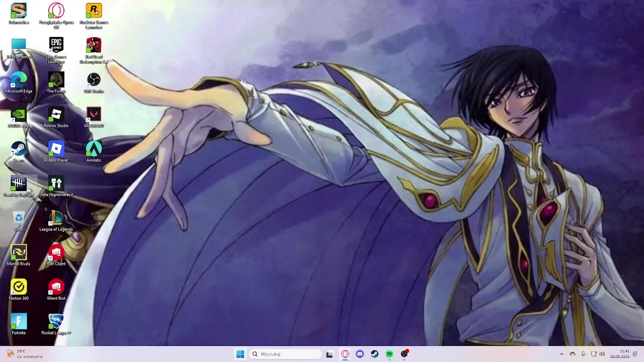Open network settings from tray icon
Viewport: 644px width, 362px height.
594,354
